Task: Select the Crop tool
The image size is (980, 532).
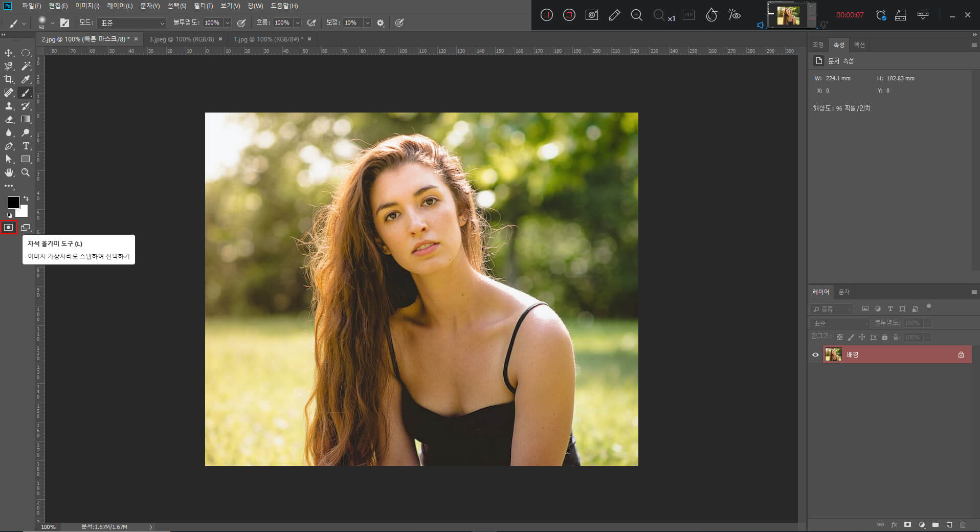Action: (x=9, y=79)
